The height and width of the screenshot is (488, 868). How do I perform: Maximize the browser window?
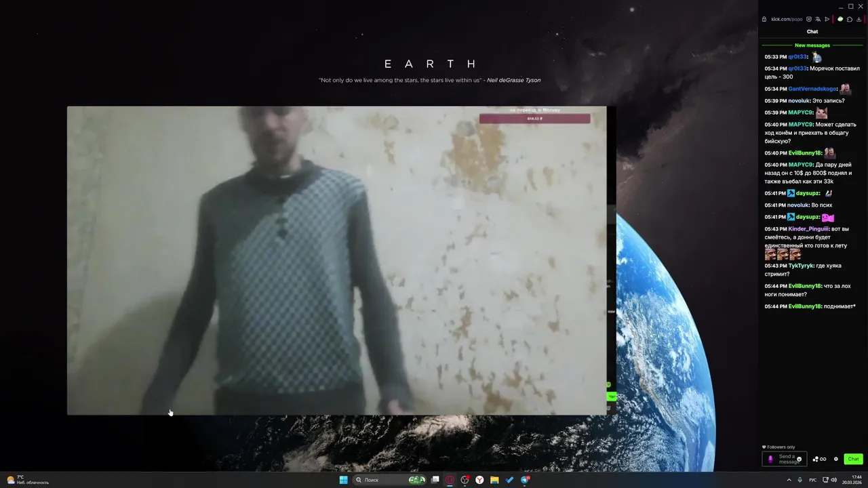point(851,7)
